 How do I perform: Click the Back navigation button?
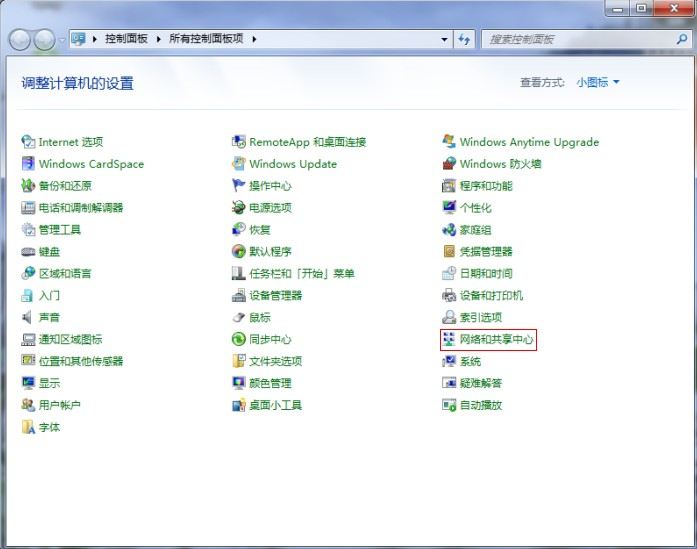[19, 40]
